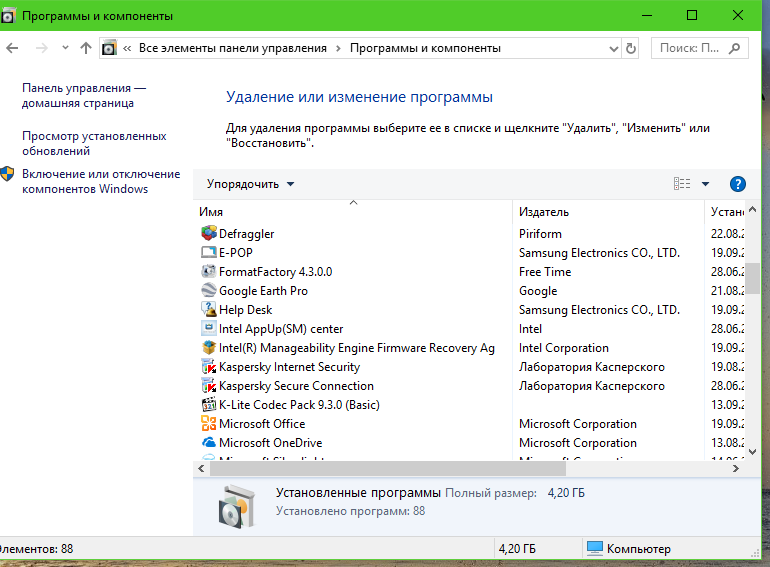Image resolution: width=770 pixels, height=567 pixels.
Task: Open the Упорядочить dropdown menu
Action: pos(250,184)
